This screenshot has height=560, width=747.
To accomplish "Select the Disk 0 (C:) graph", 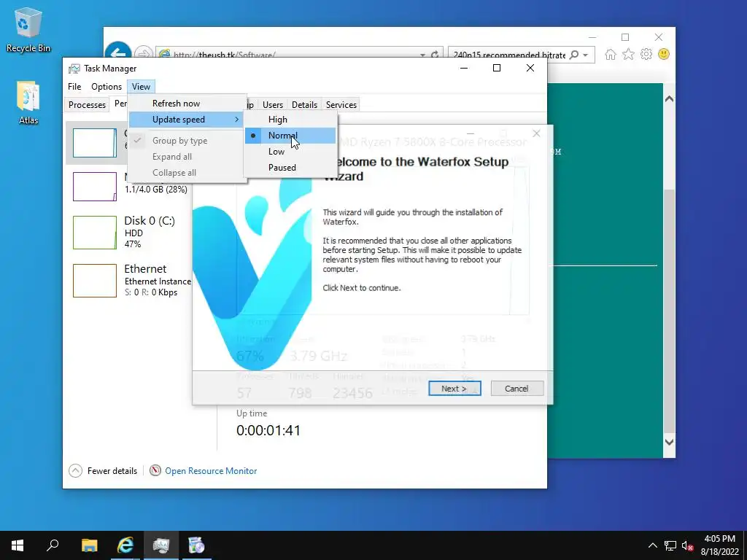I will click(x=94, y=233).
